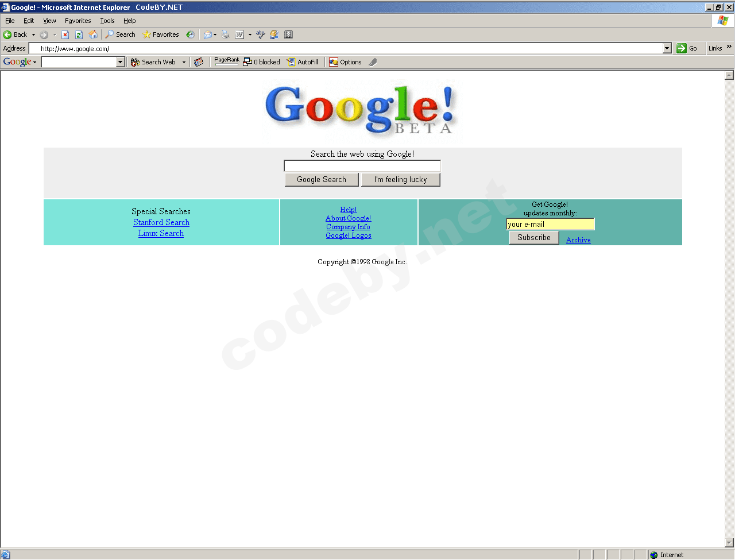Click the Internet zone globe in status bar
The width and height of the screenshot is (735, 560).
[x=653, y=555]
